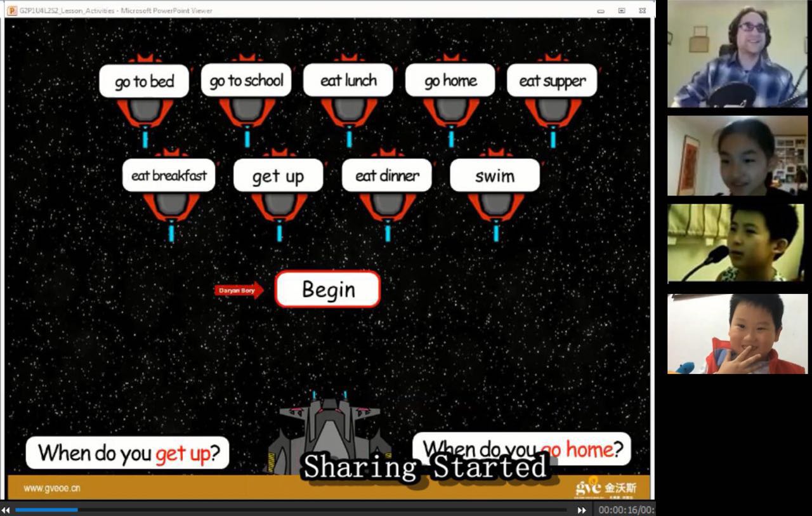The image size is (812, 516).
Task: Click the 'eat lunch' word card
Action: pos(348,81)
